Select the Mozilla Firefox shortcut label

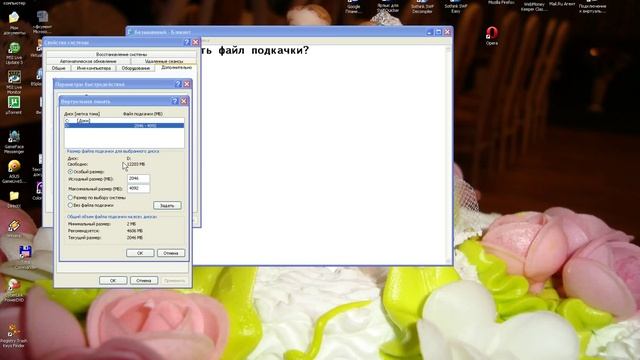click(501, 2)
